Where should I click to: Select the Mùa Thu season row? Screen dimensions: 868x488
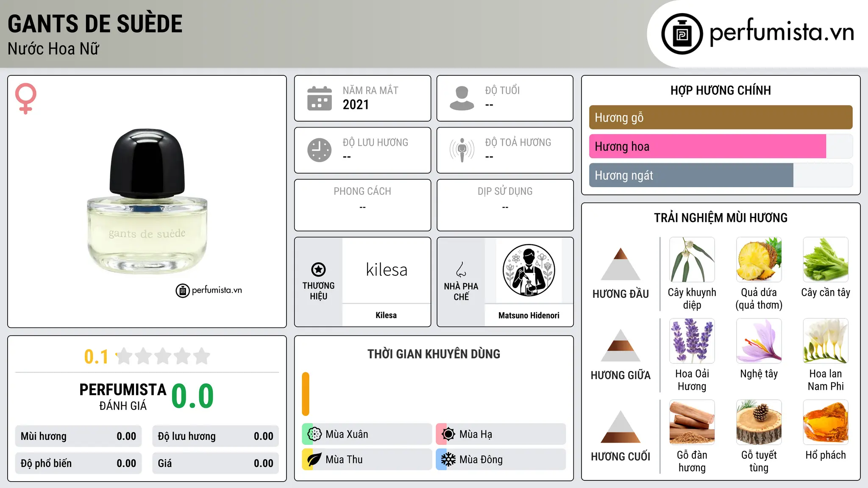point(367,460)
